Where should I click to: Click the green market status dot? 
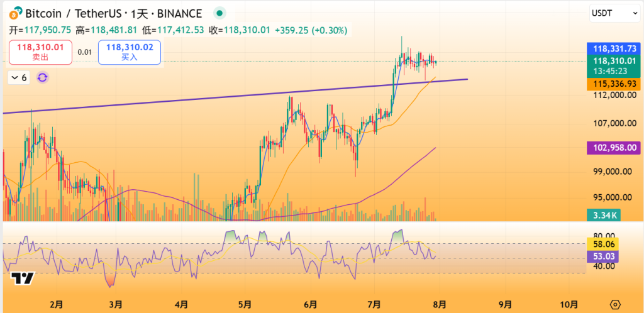click(x=219, y=13)
